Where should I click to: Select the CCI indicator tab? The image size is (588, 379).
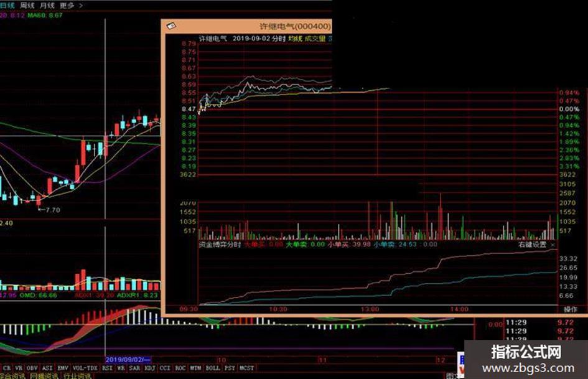click(165, 368)
